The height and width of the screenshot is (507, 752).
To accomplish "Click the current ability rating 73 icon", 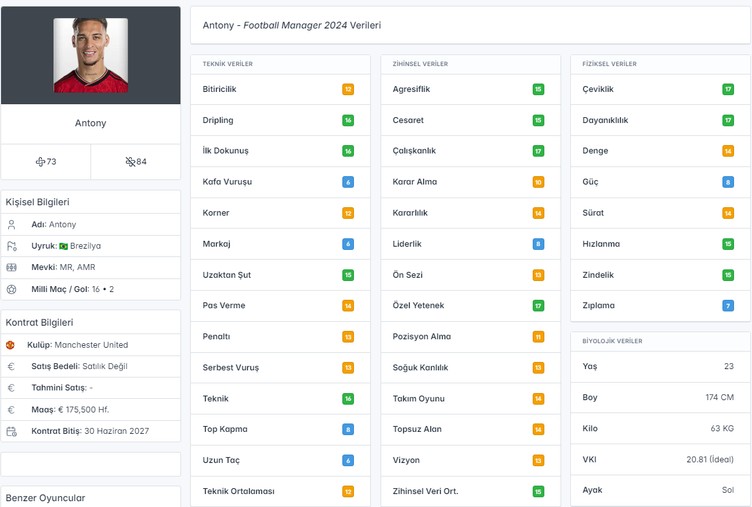I will click(40, 162).
